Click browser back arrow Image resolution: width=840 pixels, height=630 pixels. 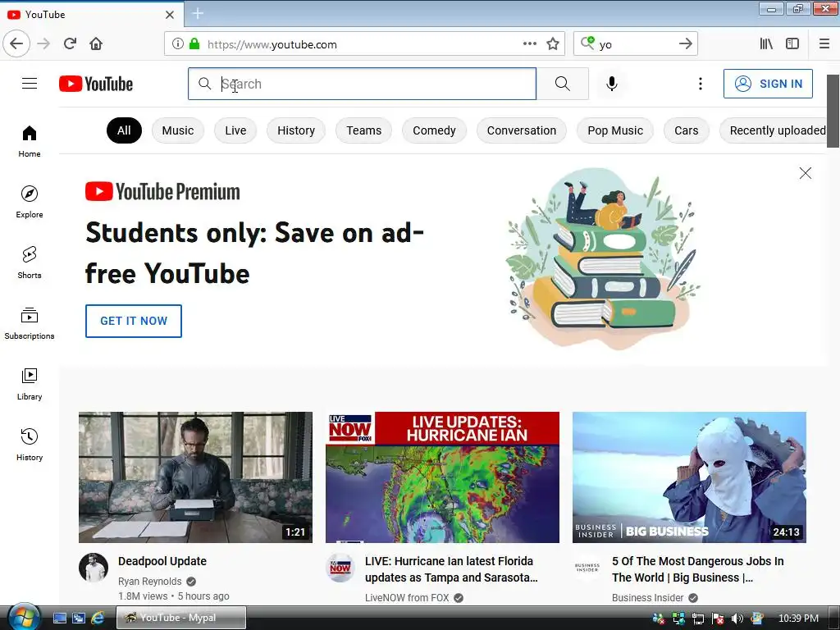coord(16,44)
